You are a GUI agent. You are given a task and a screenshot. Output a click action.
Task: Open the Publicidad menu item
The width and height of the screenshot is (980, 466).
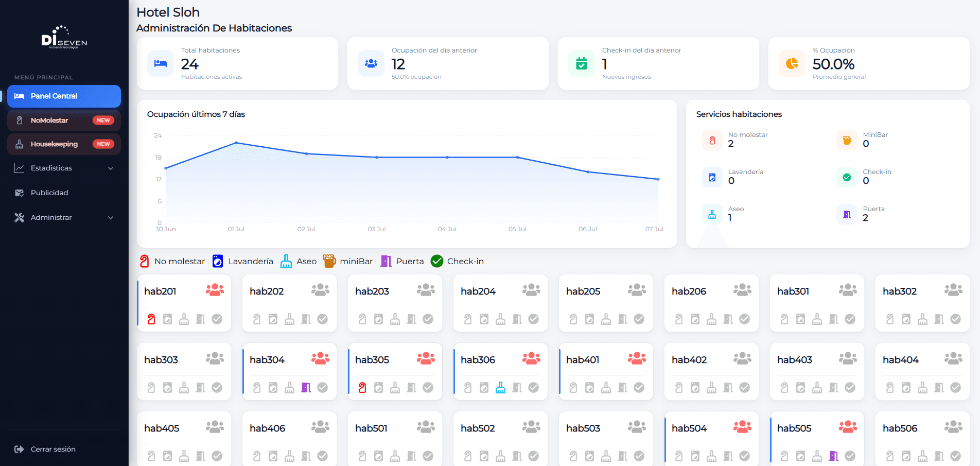[x=64, y=193]
